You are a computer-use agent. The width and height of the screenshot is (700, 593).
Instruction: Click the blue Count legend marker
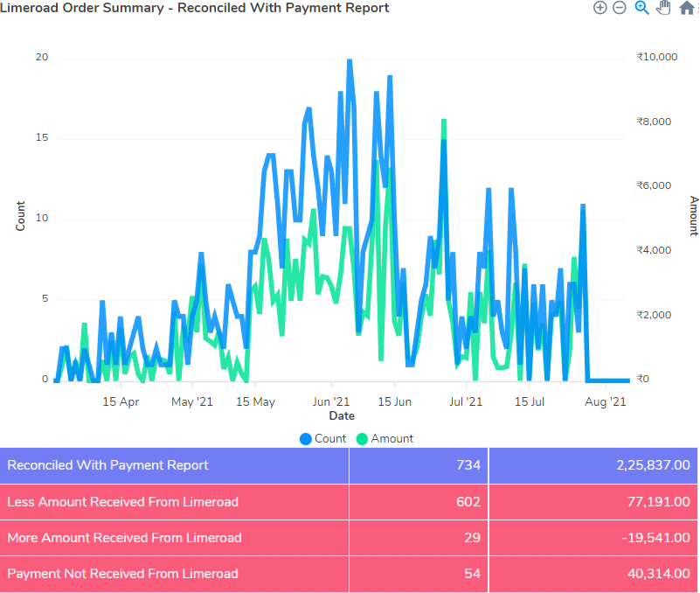(x=306, y=439)
